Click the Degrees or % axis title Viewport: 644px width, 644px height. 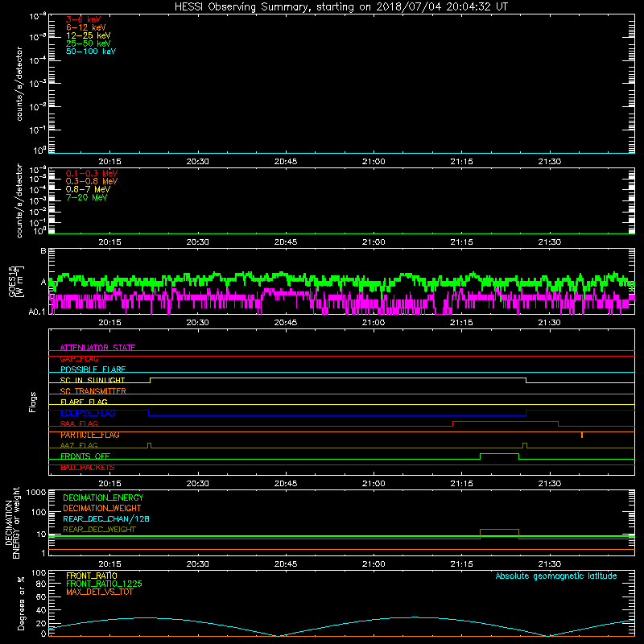[21, 603]
